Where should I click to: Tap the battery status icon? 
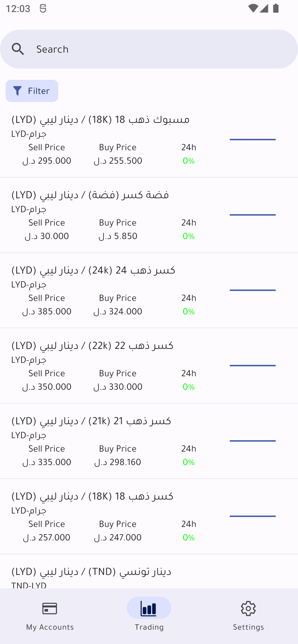pyautogui.click(x=276, y=9)
